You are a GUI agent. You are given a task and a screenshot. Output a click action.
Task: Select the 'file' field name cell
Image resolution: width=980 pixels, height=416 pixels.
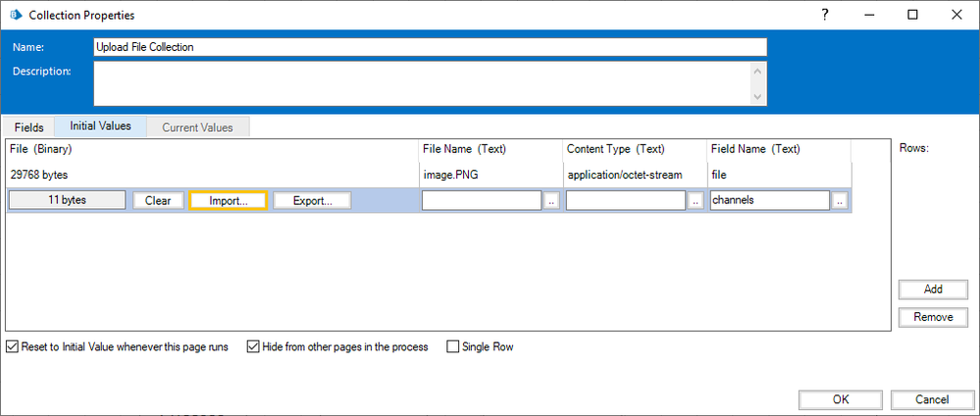pos(779,176)
